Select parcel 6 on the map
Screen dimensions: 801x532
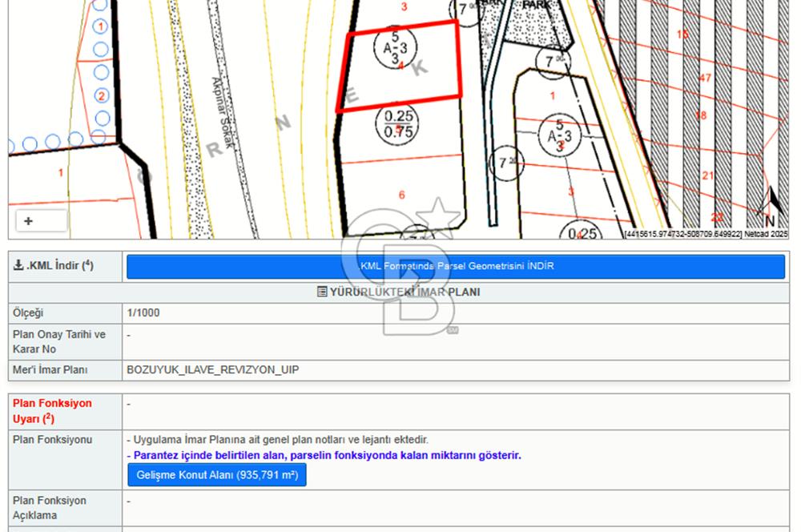(x=402, y=195)
